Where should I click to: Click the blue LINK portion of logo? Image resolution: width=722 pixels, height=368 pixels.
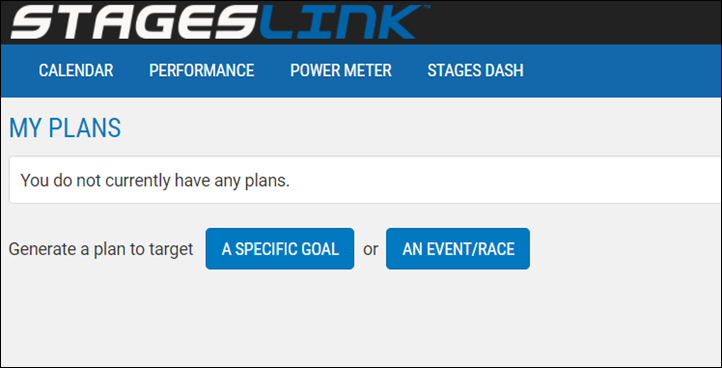pyautogui.click(x=338, y=22)
